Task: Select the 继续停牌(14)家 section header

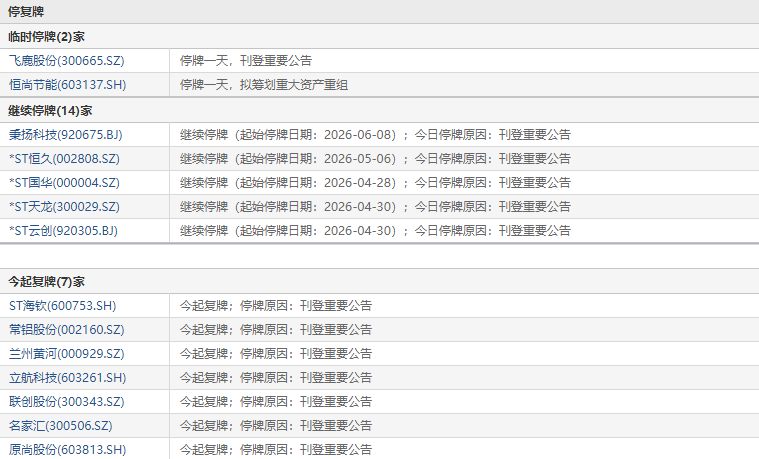Action: coord(50,111)
